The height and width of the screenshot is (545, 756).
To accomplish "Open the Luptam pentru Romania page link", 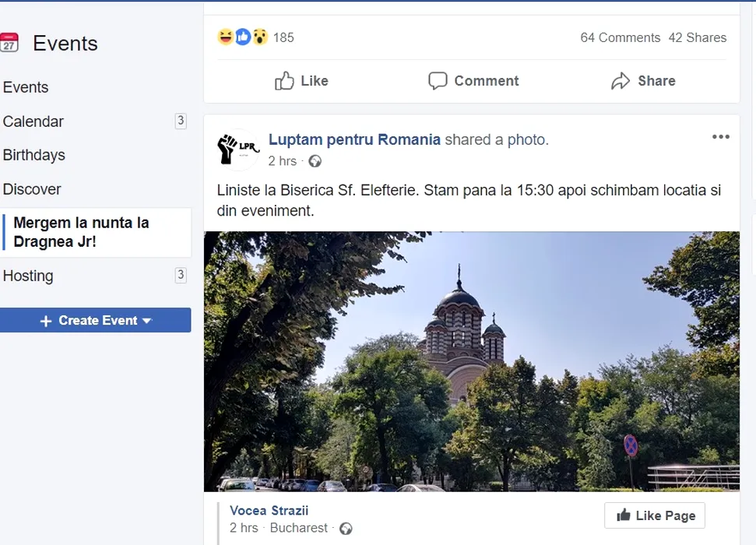I will [354, 140].
